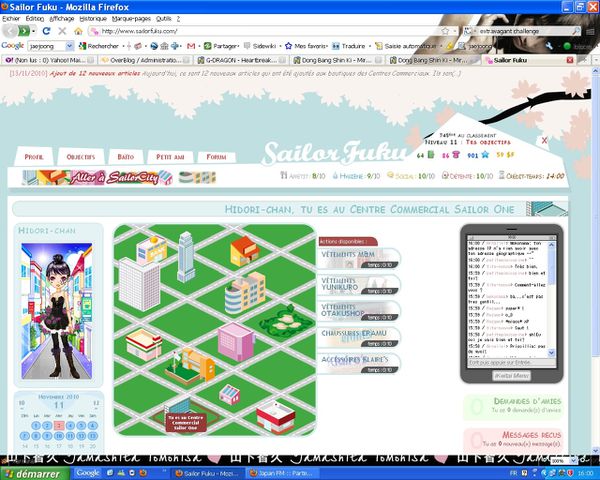This screenshot has height=480, width=600.
Task: Select the pink building on the city map
Action: pyautogui.click(x=236, y=341)
